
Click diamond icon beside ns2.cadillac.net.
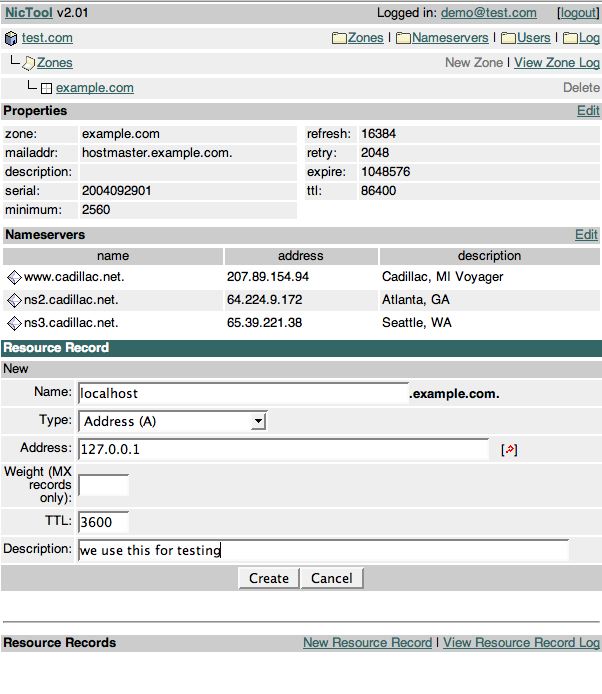(14, 300)
